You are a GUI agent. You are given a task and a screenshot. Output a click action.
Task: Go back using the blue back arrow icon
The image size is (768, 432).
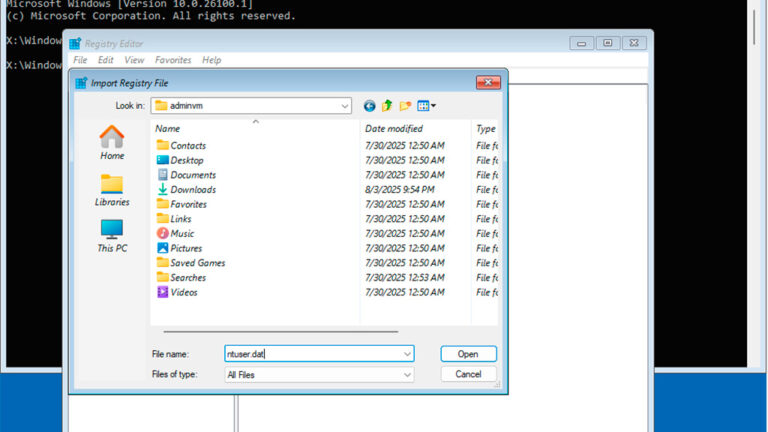369,106
